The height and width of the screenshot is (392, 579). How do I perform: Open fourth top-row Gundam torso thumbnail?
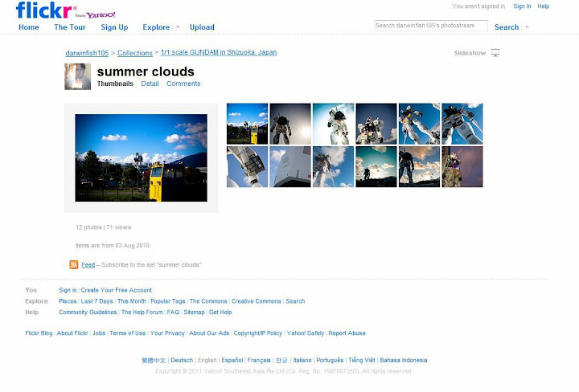coord(376,124)
